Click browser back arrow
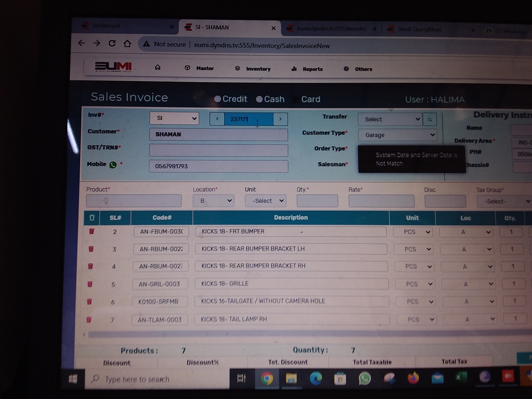 [x=81, y=43]
